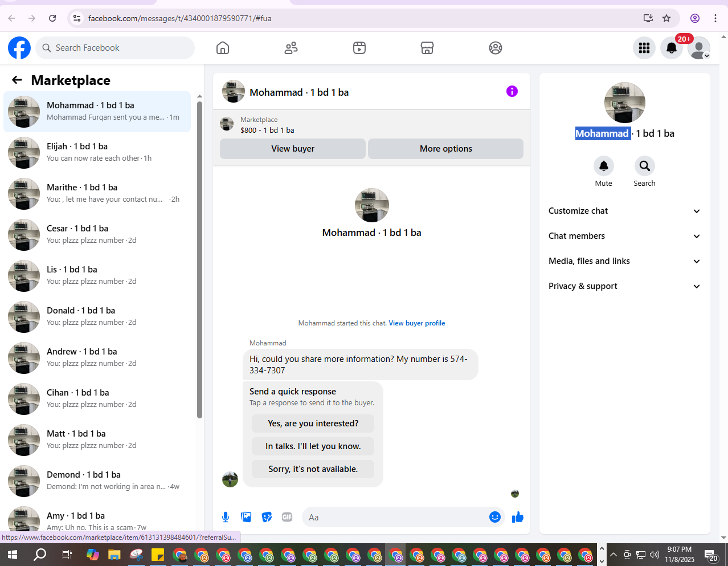
Task: Record a voice clip with microphone icon
Action: pos(226,517)
